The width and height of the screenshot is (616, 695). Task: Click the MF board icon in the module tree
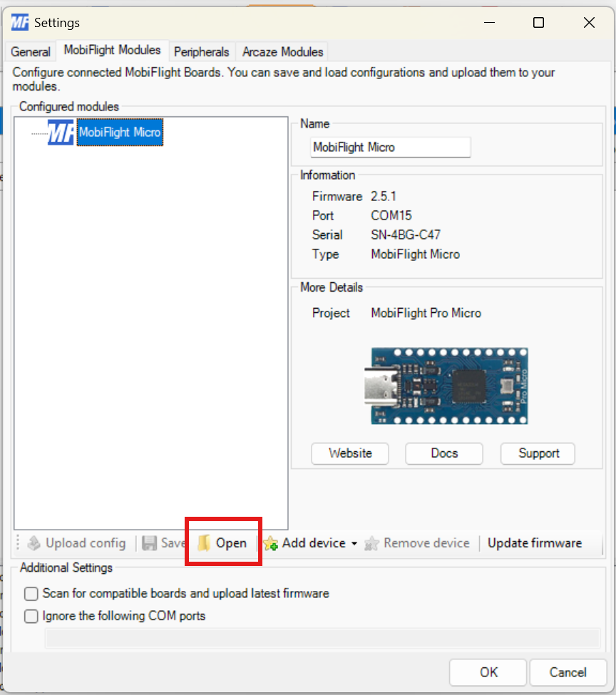click(x=61, y=132)
